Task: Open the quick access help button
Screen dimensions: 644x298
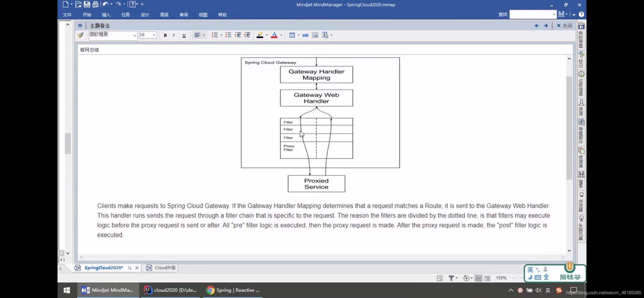Action: tap(133, 4)
